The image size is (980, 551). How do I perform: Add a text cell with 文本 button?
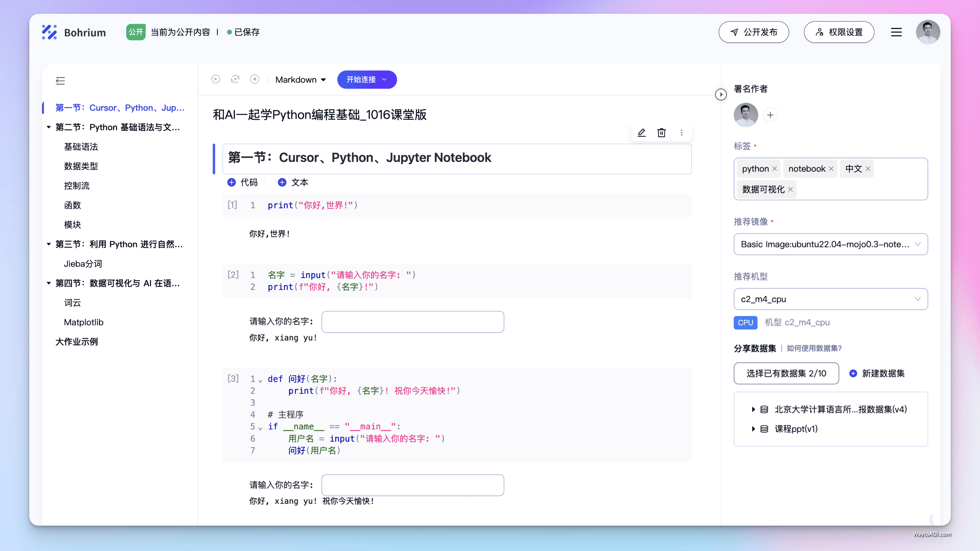click(x=293, y=182)
